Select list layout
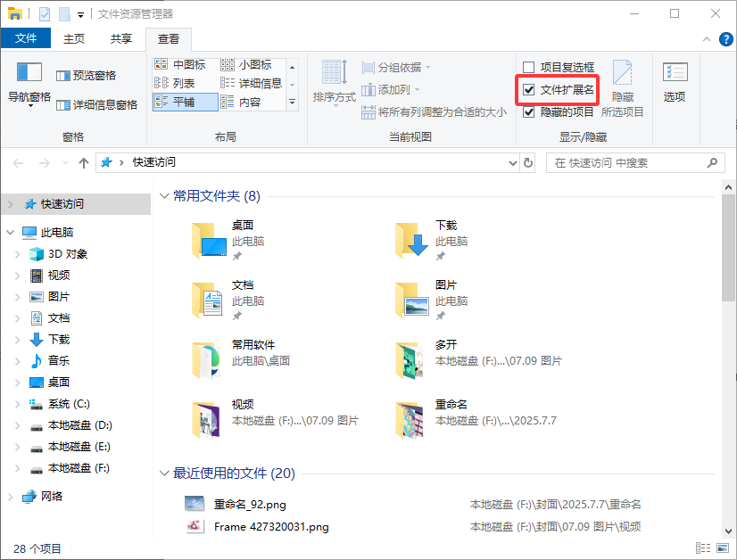 coord(175,83)
